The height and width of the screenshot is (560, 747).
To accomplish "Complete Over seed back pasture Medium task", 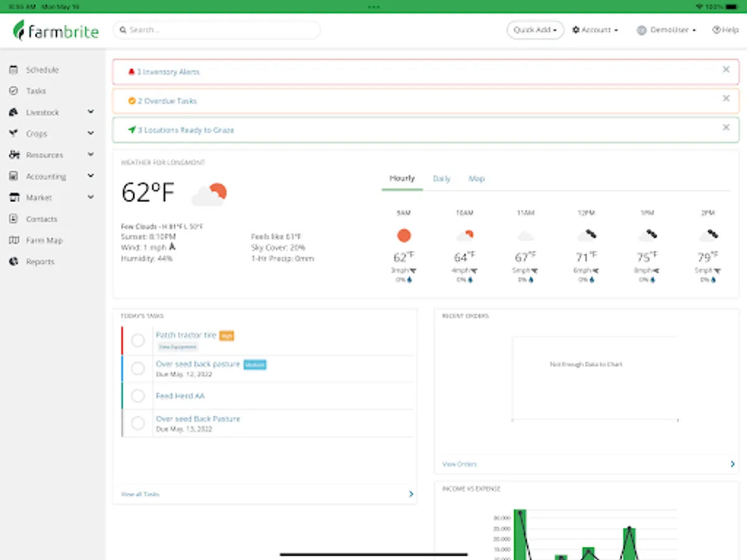I will pyautogui.click(x=138, y=368).
